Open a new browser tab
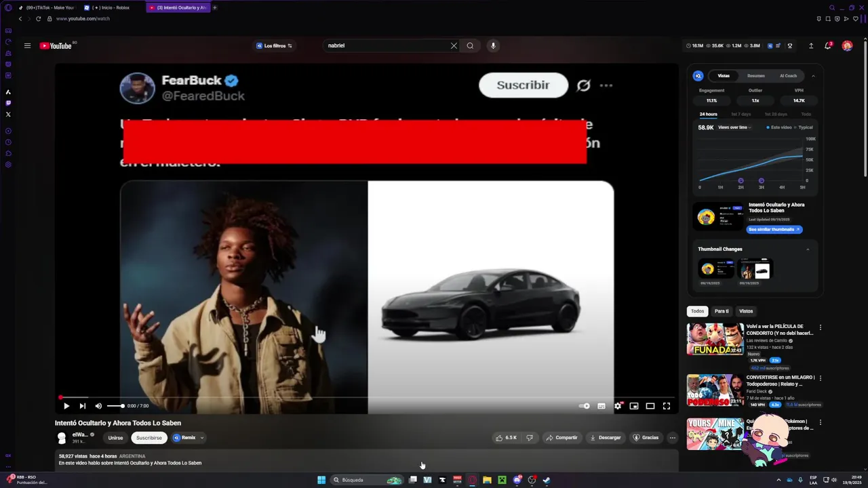868x488 pixels. 215,7
